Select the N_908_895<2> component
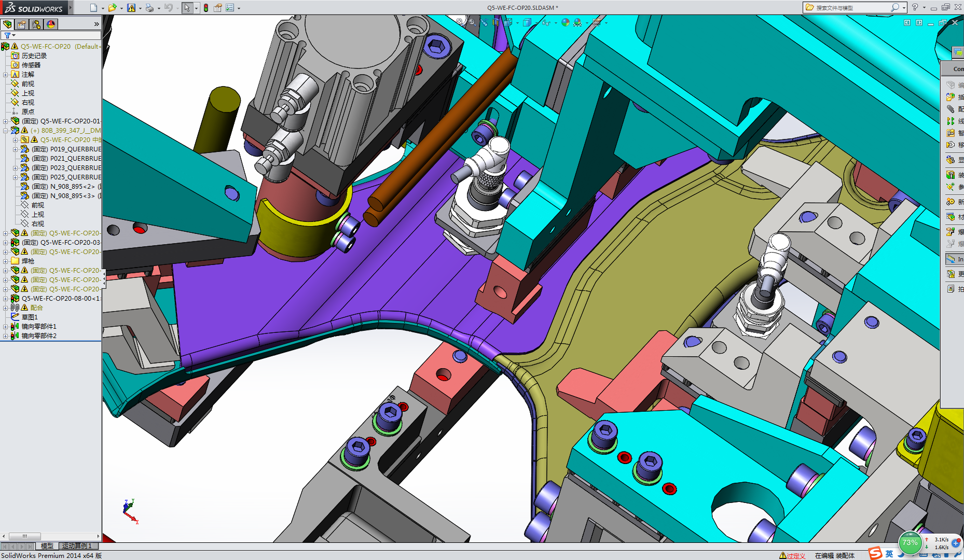This screenshot has height=560, width=964. 66,187
